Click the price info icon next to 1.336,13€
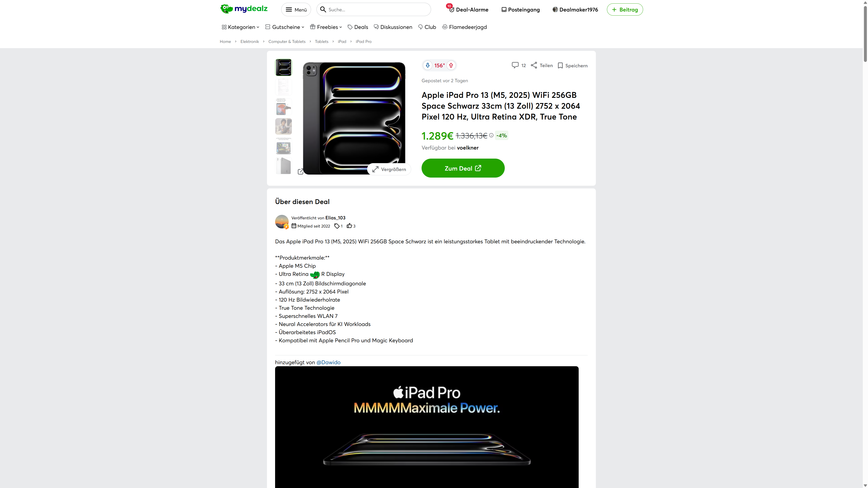Viewport: 868px width, 488px height. 491,135
